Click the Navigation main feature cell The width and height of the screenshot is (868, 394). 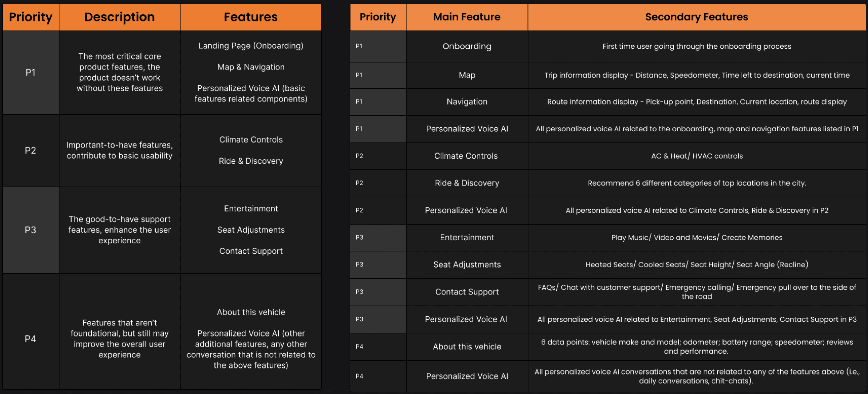pos(467,102)
